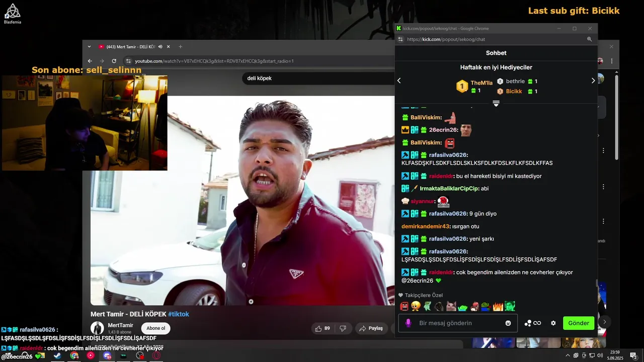Open Discord taskbar icon
Viewport: 644px width, 362px height.
(107, 355)
